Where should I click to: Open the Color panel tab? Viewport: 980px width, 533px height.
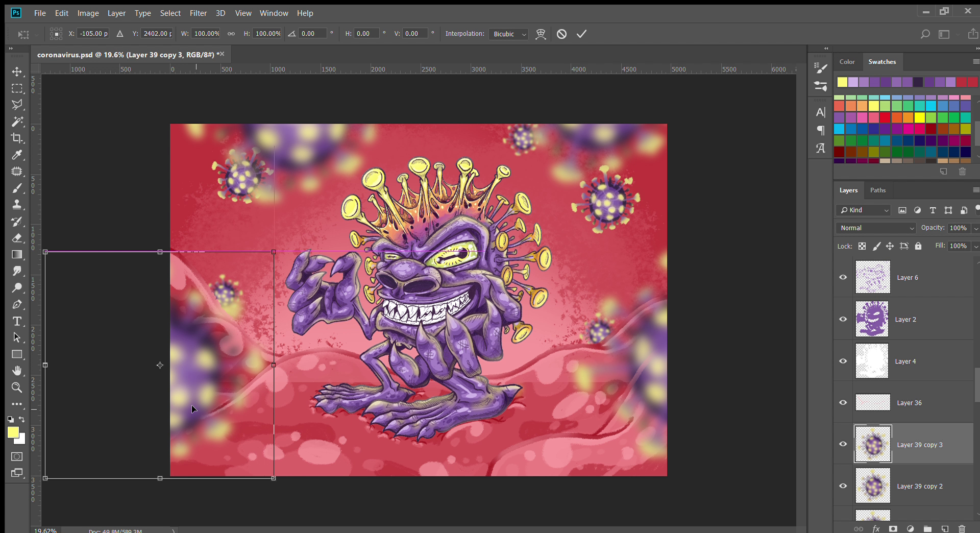tap(847, 62)
